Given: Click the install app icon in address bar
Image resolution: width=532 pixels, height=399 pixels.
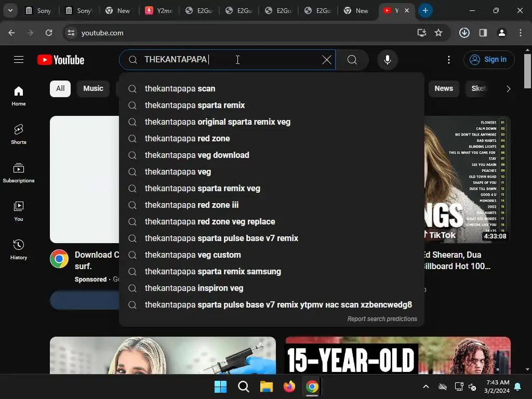Looking at the screenshot, I should point(421,33).
